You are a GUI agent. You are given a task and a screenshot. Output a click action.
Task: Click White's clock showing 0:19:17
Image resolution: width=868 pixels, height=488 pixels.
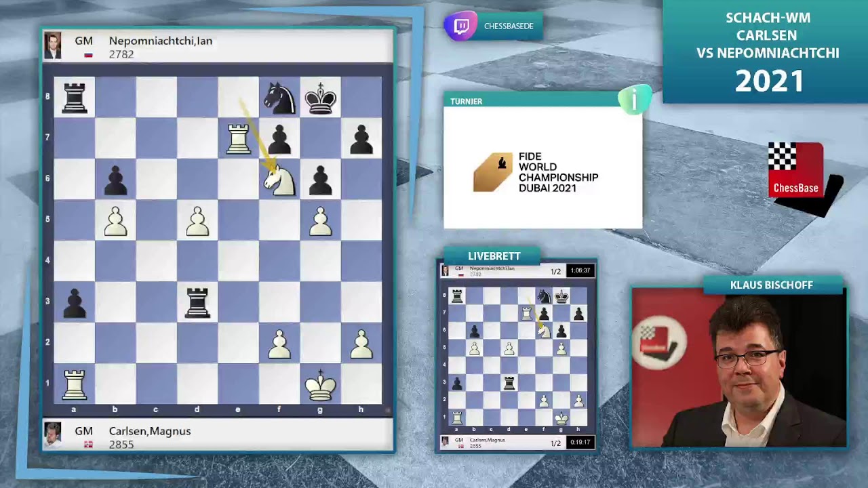(x=580, y=442)
